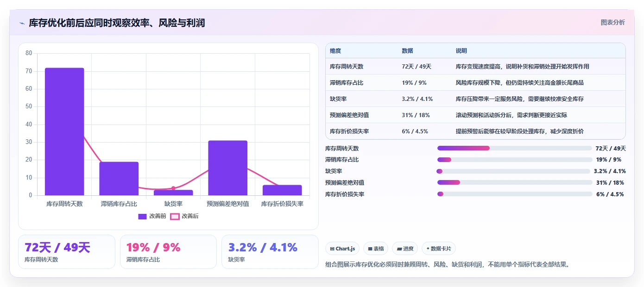Click x-axis label 预测偏差绝对值

(227, 204)
